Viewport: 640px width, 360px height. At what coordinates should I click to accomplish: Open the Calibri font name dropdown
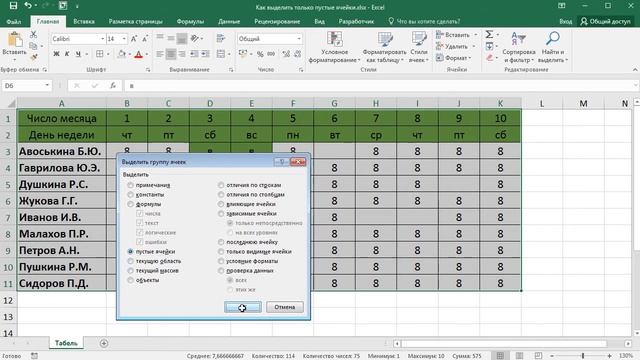click(x=102, y=39)
